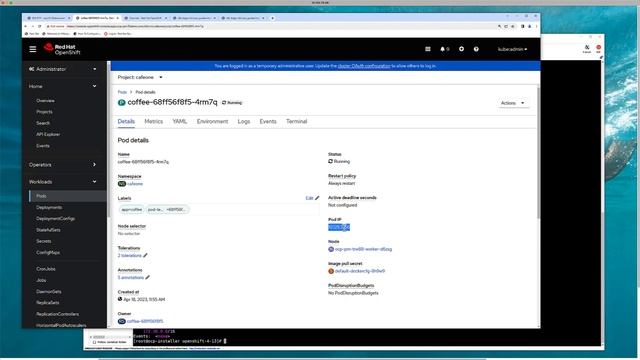Click the cluster OAuth configuration link

364,66
